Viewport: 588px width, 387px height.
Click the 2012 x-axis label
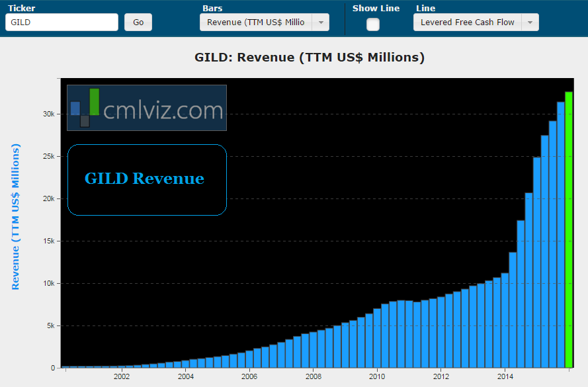point(441,376)
